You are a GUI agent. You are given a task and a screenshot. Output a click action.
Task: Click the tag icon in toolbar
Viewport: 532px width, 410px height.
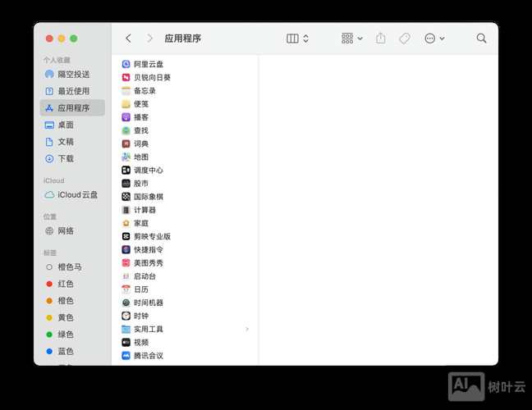[x=404, y=39]
